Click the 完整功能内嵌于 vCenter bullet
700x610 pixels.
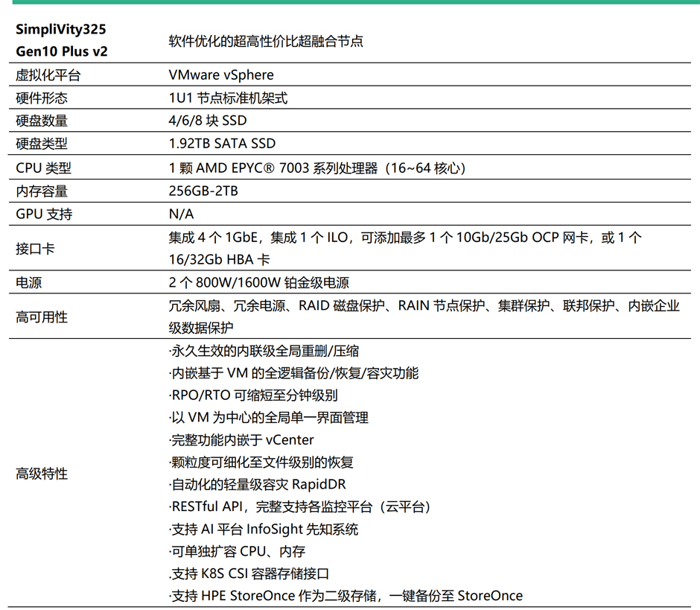tap(241, 440)
